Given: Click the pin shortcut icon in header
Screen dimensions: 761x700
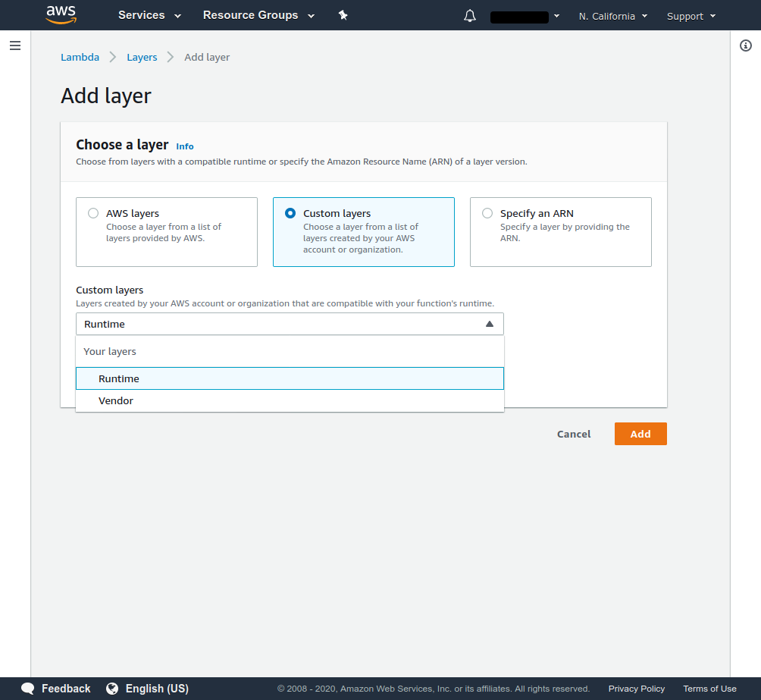Looking at the screenshot, I should click(343, 15).
